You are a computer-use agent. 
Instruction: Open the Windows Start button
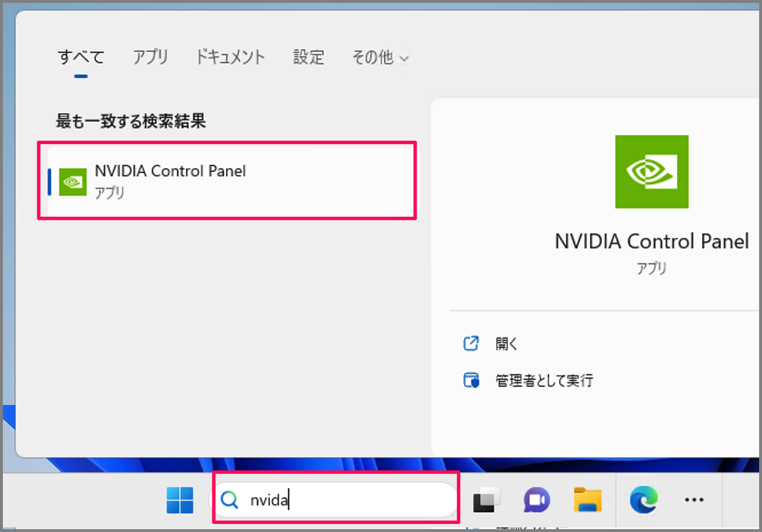tap(180, 500)
